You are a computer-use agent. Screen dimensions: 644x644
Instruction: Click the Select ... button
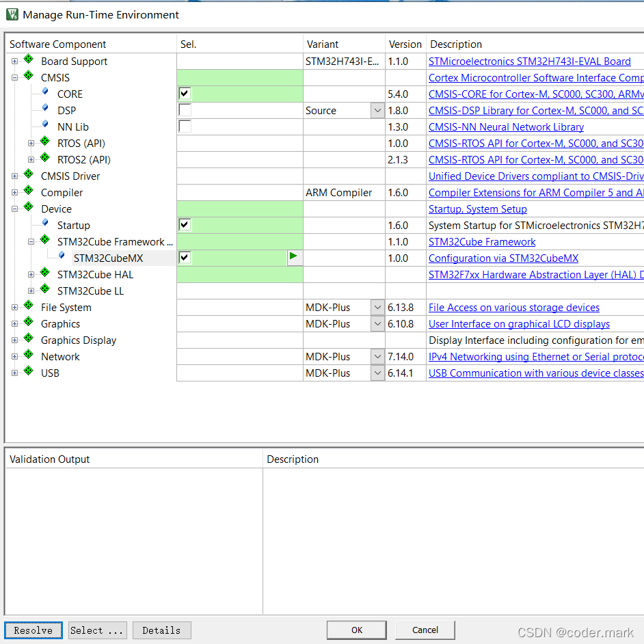pos(97,630)
